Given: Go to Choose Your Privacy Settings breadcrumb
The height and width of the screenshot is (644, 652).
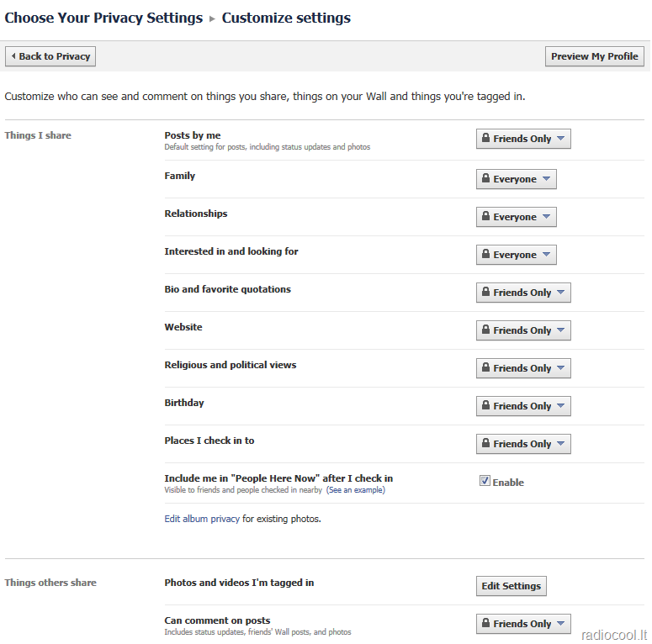Looking at the screenshot, I should coord(103,18).
